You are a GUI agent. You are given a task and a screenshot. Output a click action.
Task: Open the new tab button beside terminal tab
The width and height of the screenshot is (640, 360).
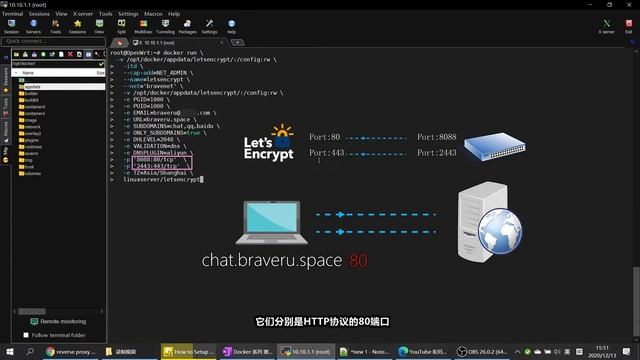coord(238,42)
